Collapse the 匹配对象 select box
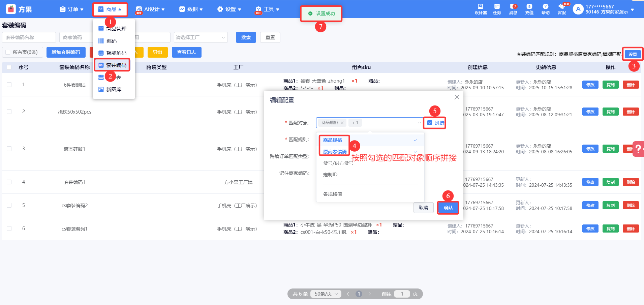 click(419, 123)
